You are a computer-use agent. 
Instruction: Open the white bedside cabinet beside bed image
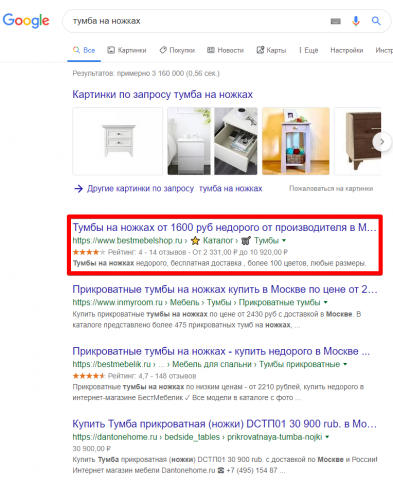[189, 141]
